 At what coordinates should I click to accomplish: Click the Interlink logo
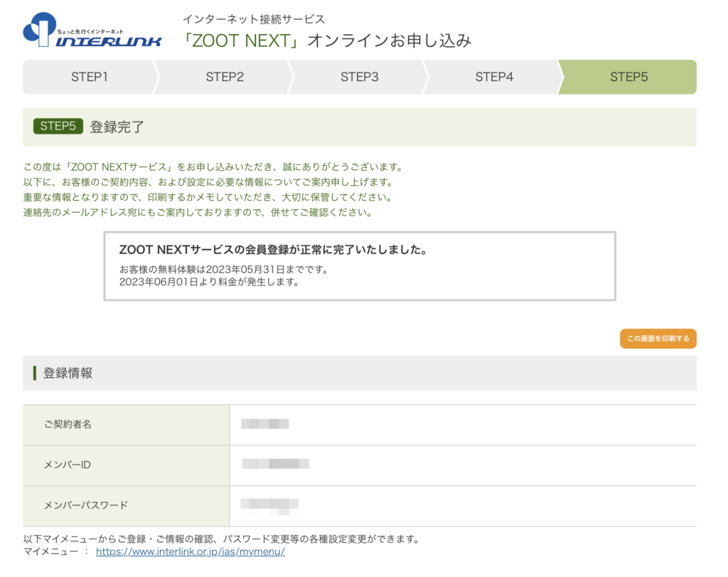click(x=92, y=30)
